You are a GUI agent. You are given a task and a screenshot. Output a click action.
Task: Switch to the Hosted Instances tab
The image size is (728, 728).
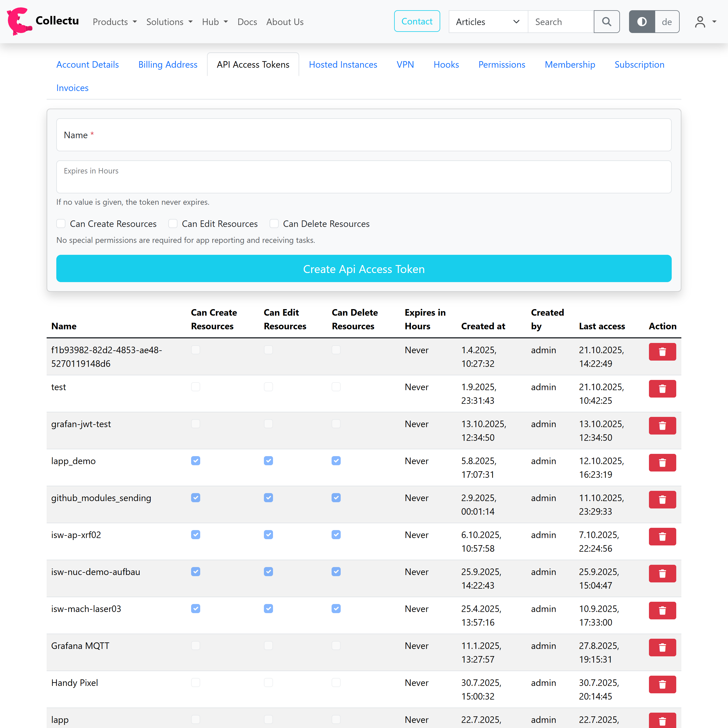(342, 65)
